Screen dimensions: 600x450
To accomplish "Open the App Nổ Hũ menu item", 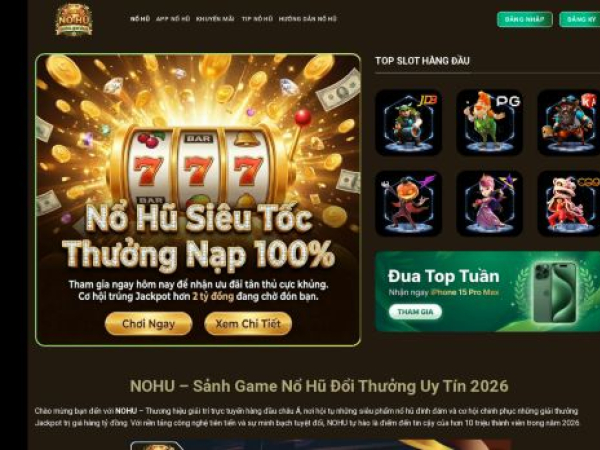I will (173, 19).
